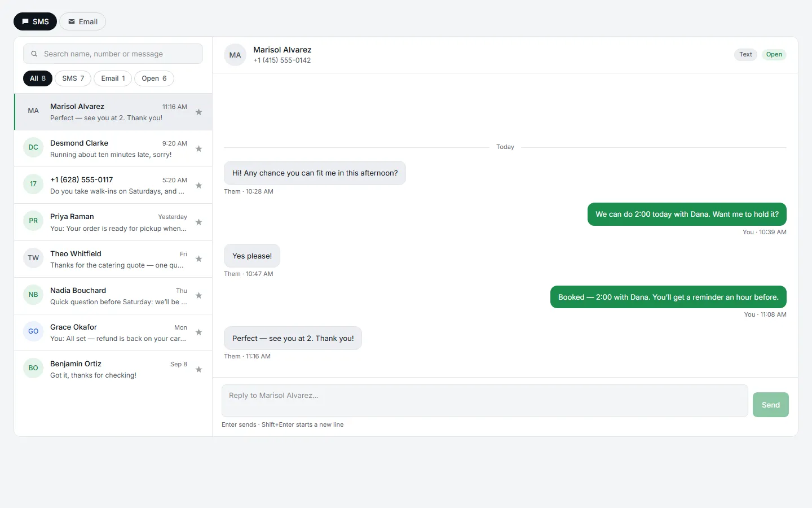The width and height of the screenshot is (812, 508).
Task: Star the Nadia Bouchard conversation
Action: point(198,295)
